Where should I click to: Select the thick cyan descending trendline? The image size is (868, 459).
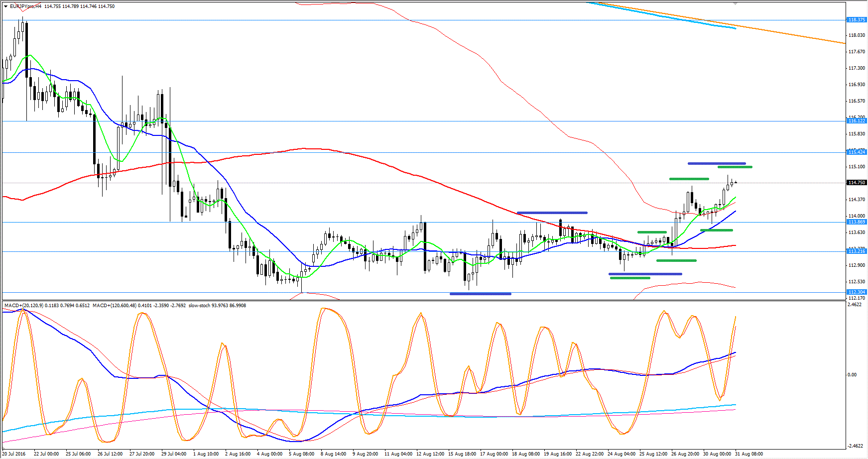[662, 16]
